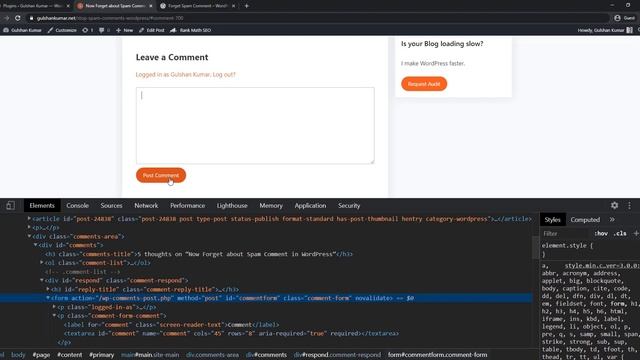Open a new browser tab with plus
The width and height of the screenshot is (640, 360).
pos(247,6)
